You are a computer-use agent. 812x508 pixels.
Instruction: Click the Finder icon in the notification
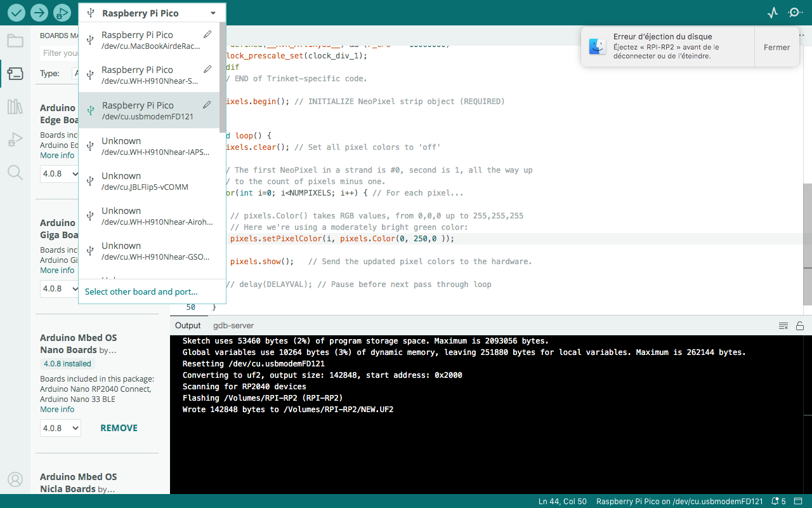[x=598, y=46]
